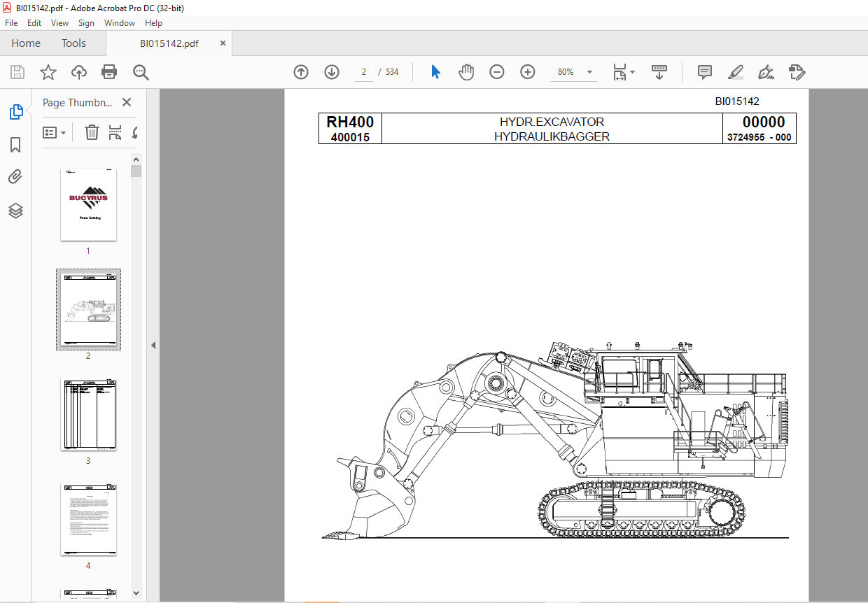Click the HYDR.EXCAVATOR title text

[552, 122]
